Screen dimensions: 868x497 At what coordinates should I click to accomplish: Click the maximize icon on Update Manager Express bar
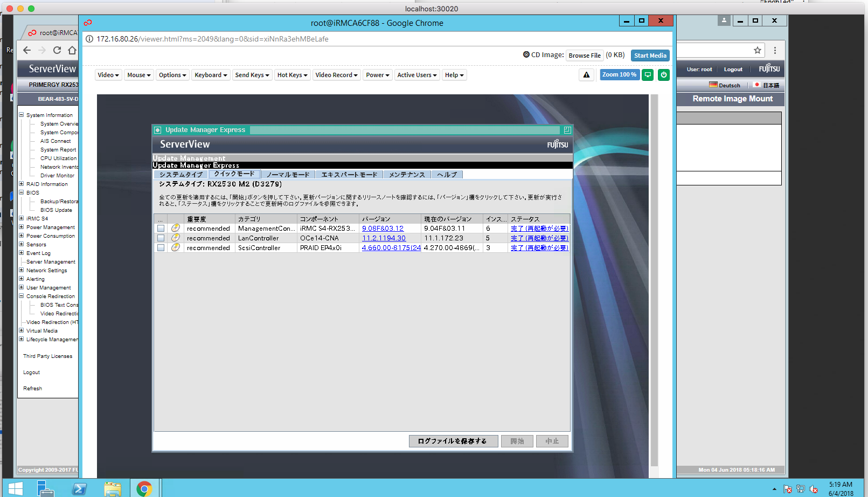pyautogui.click(x=567, y=130)
